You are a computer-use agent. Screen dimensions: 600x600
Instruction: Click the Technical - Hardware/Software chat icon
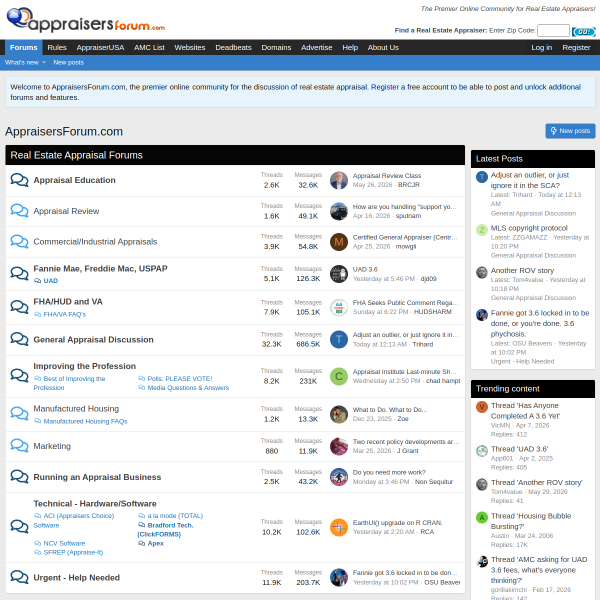point(19,527)
